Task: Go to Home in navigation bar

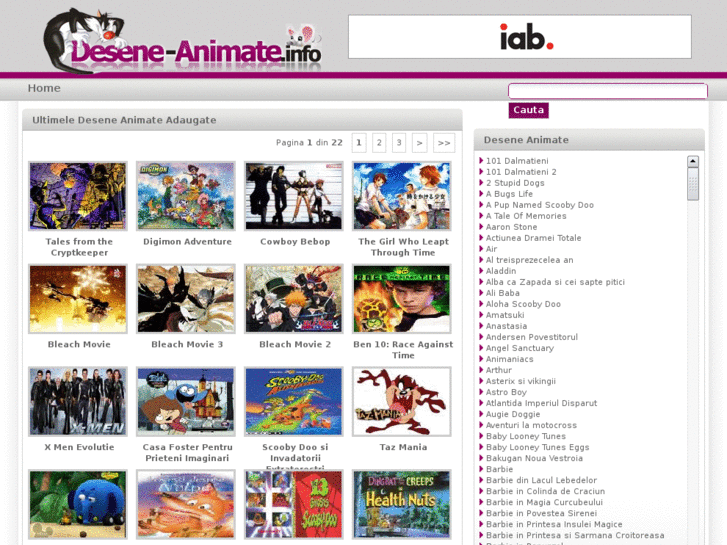Action: coord(44,88)
